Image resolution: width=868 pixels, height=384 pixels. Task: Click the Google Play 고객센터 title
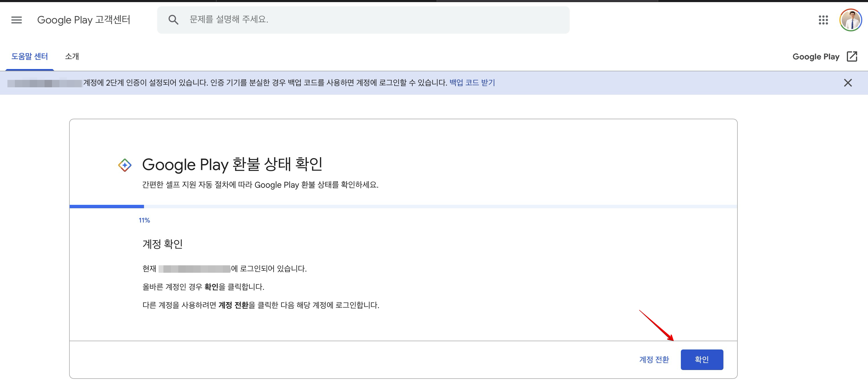(x=83, y=20)
